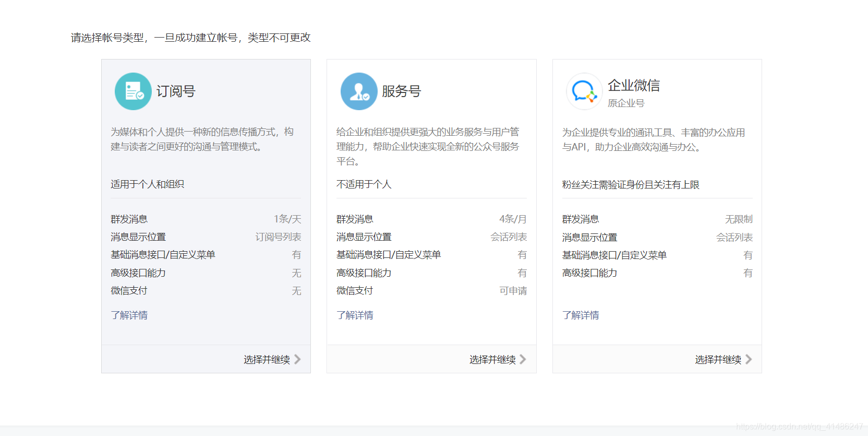Choose 选择并继续 under 企业微信
This screenshot has width=868, height=436.
click(x=718, y=360)
